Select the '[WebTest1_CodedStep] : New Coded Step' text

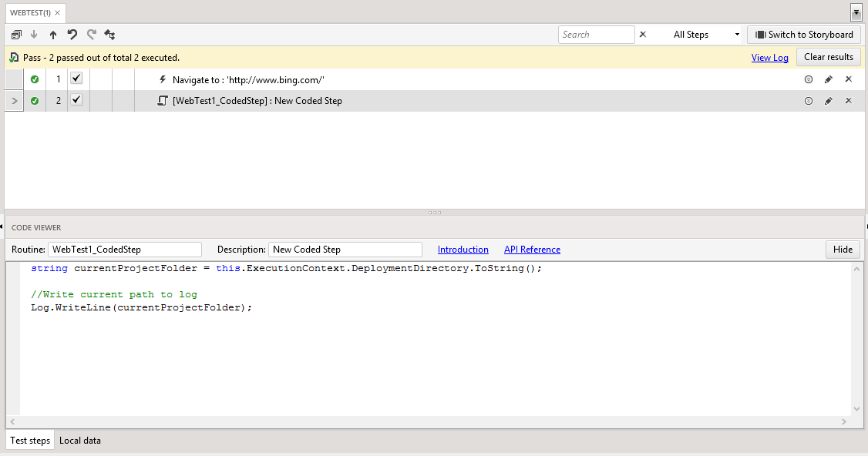click(x=257, y=101)
